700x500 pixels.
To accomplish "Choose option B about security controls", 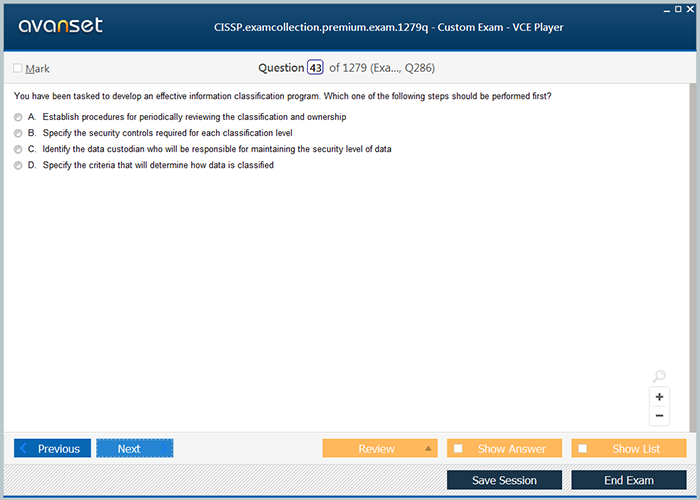I will click(18, 134).
